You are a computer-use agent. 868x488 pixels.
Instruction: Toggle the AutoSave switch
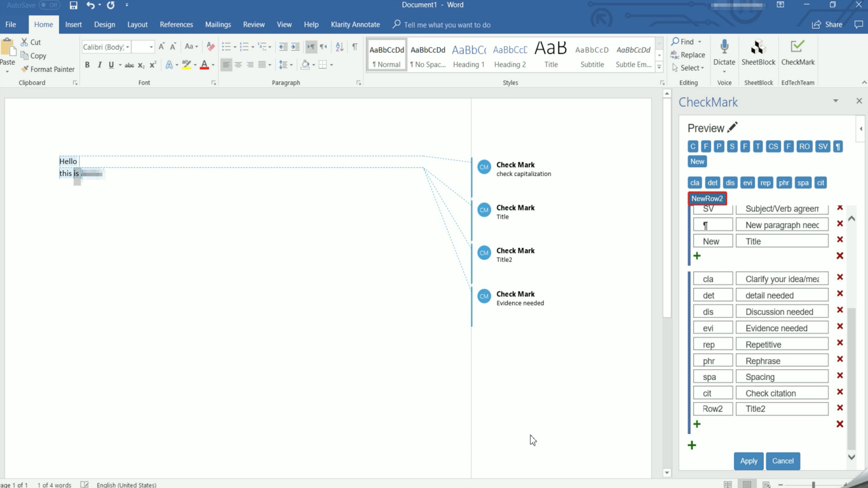click(x=50, y=5)
